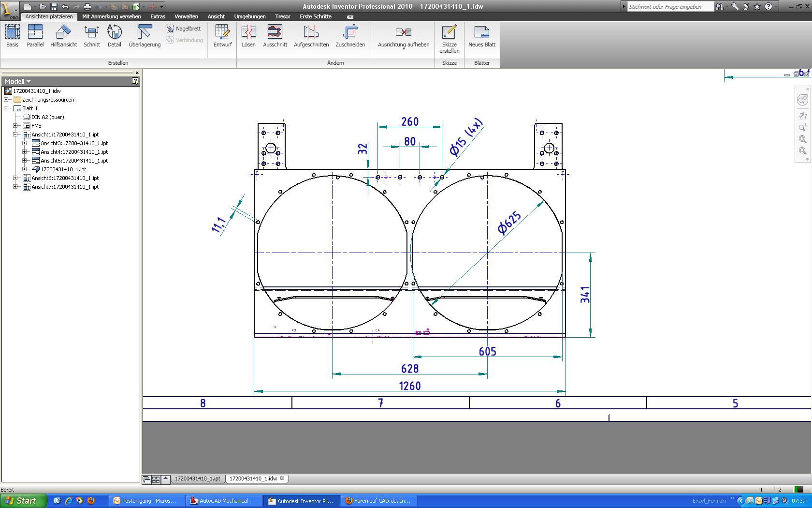Click the Überlagerung tool
Screen dimensions: 812x508
145,36
